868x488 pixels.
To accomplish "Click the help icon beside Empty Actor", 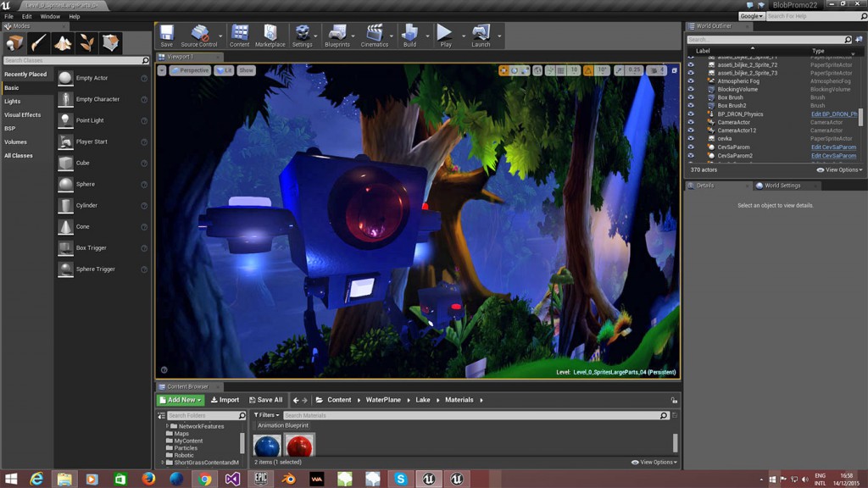I will [x=144, y=79].
